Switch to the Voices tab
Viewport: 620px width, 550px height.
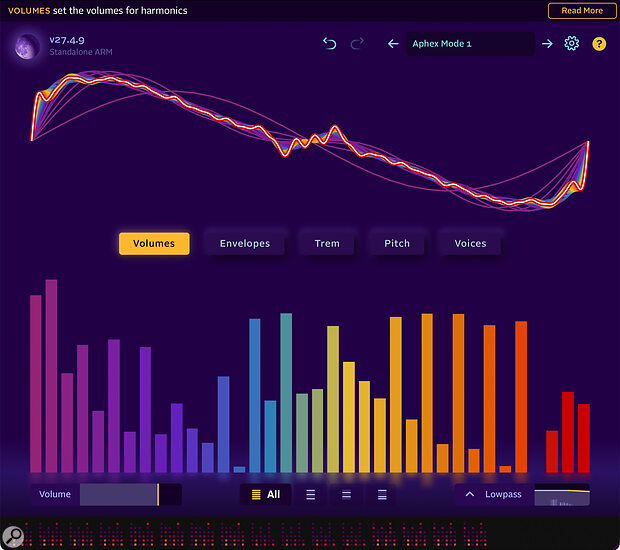(x=470, y=244)
